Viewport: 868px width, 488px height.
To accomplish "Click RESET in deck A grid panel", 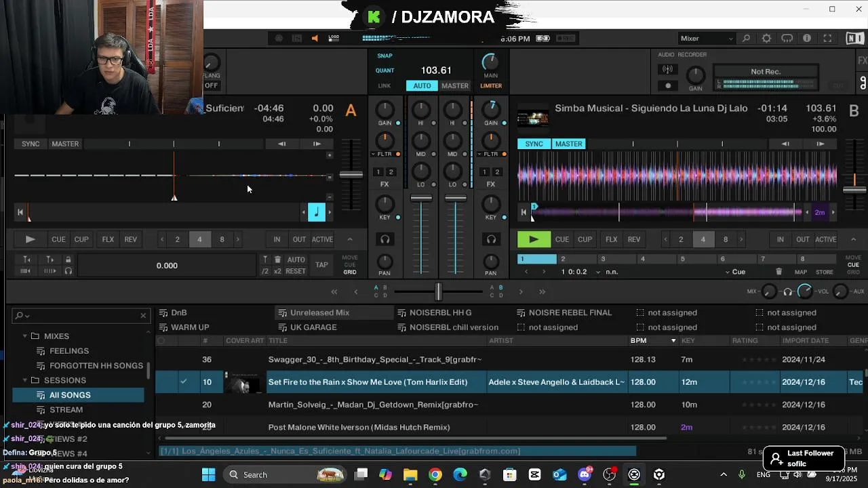I will 296,271.
